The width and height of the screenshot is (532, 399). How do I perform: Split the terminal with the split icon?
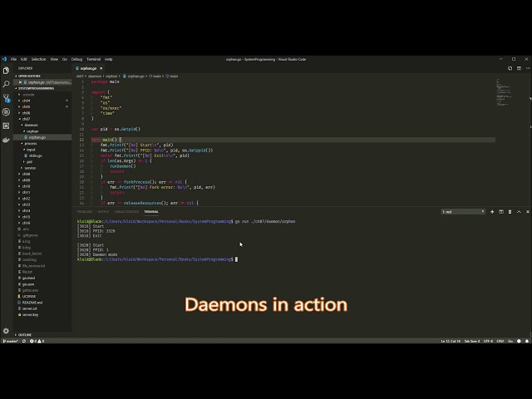(x=501, y=212)
